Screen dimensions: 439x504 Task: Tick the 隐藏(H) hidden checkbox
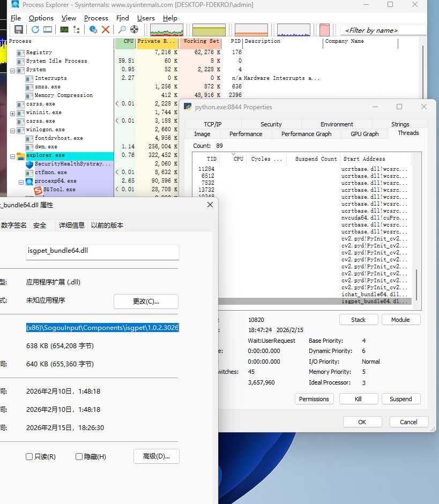[x=79, y=457]
